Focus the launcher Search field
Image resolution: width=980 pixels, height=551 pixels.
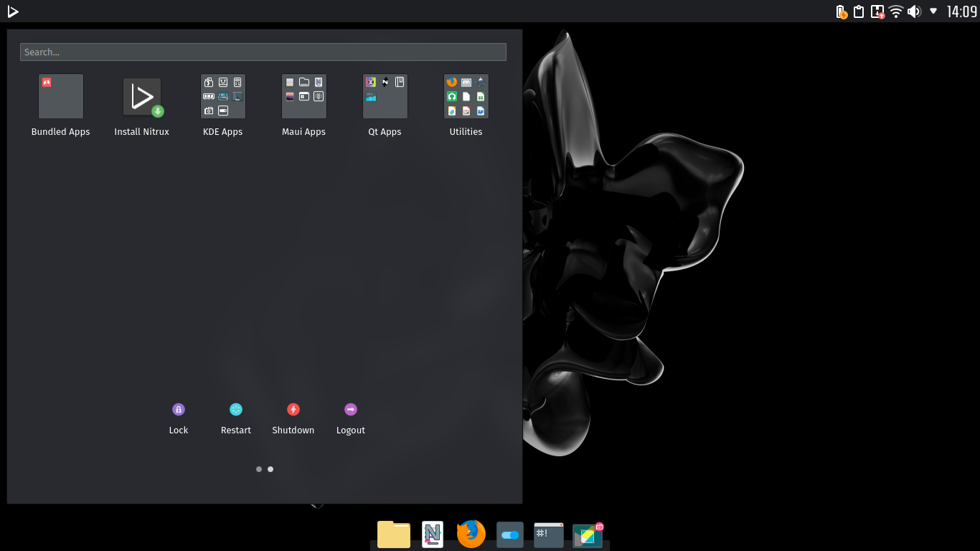coord(263,52)
